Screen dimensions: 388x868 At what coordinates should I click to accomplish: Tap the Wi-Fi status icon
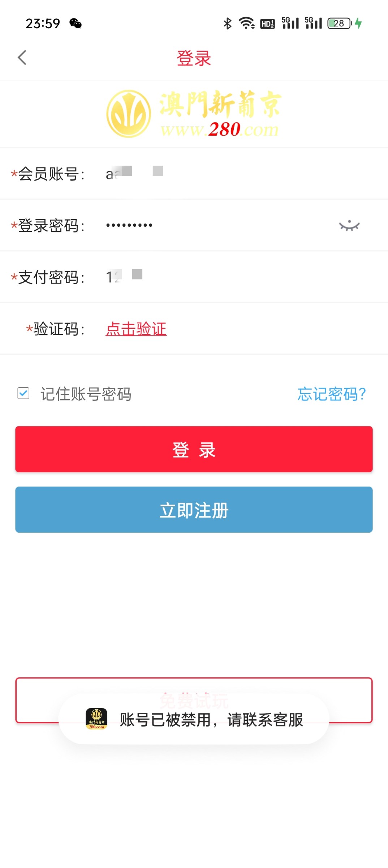point(247,24)
